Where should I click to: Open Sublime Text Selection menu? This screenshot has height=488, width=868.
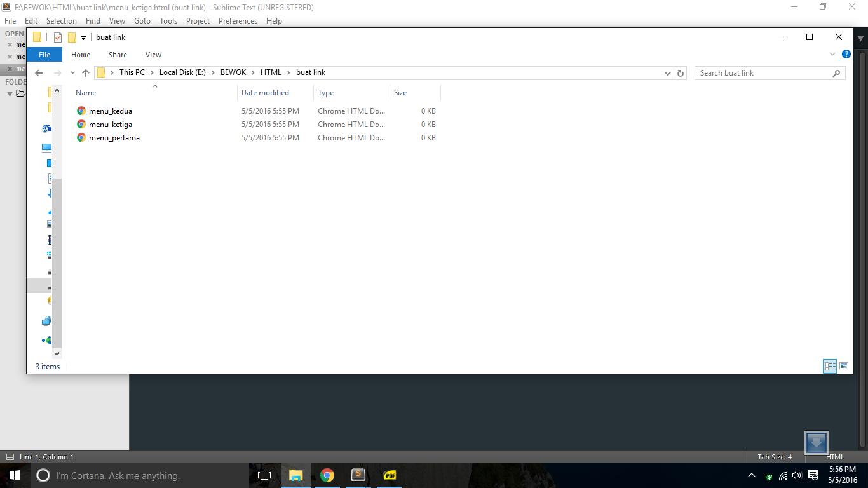pos(61,21)
